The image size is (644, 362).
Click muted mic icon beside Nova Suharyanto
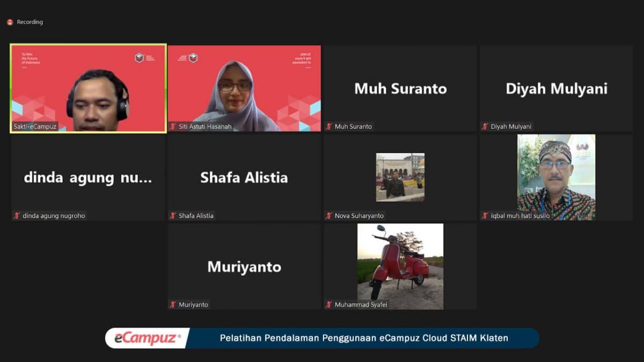[328, 216]
